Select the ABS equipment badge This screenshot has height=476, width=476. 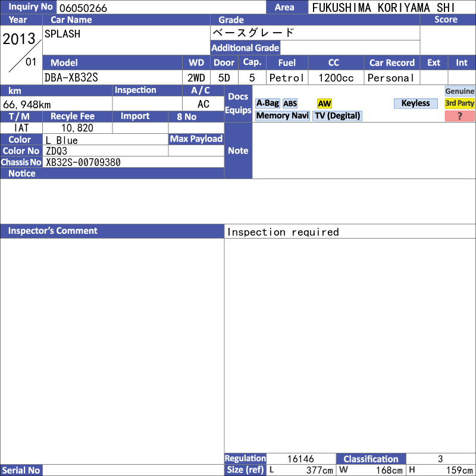(290, 104)
